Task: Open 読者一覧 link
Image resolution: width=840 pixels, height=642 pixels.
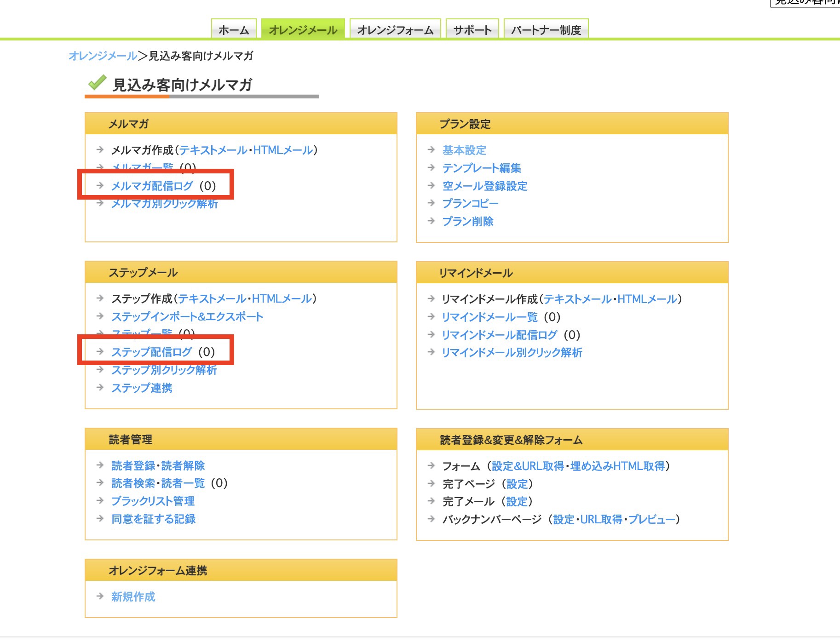Action: [x=183, y=483]
